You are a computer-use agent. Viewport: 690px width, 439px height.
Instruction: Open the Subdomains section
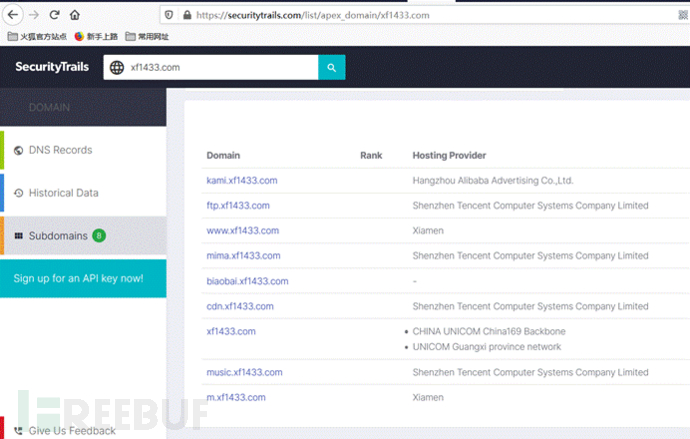click(83, 236)
